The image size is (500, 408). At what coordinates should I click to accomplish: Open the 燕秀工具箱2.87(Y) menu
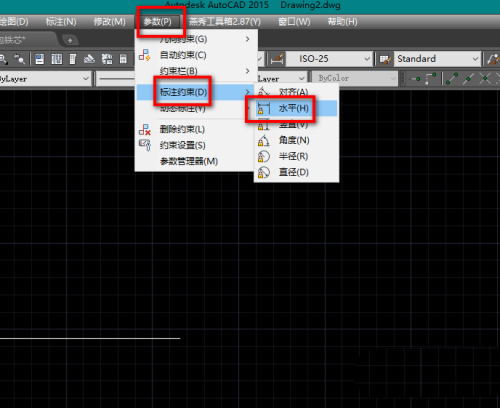pos(225,22)
